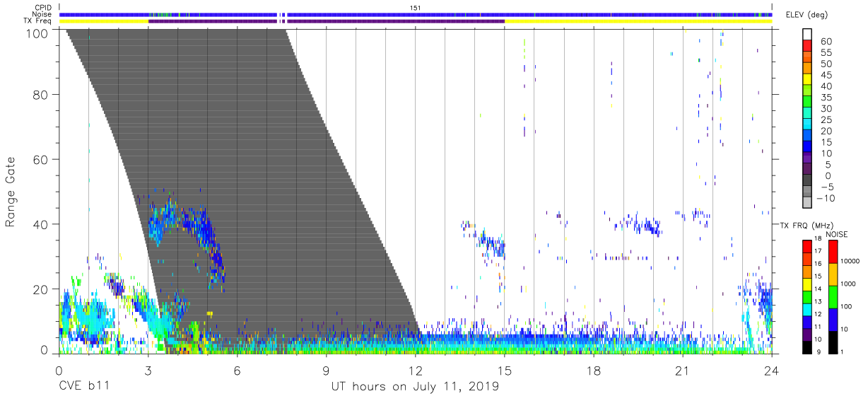Screen dimensions: 868x401
Task: Click the 'CVE b11' radar beam label
Action: [83, 387]
